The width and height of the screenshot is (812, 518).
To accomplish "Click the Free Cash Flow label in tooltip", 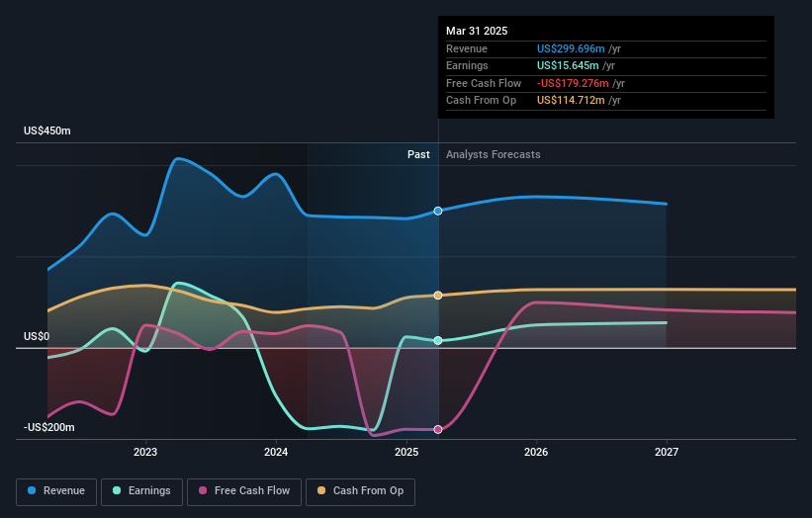I will tap(484, 83).
